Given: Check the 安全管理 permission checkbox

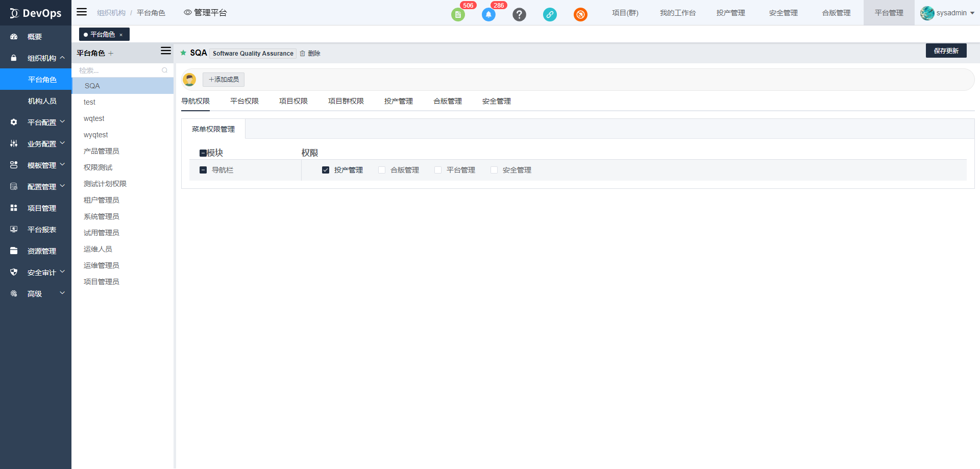Looking at the screenshot, I should coord(494,170).
